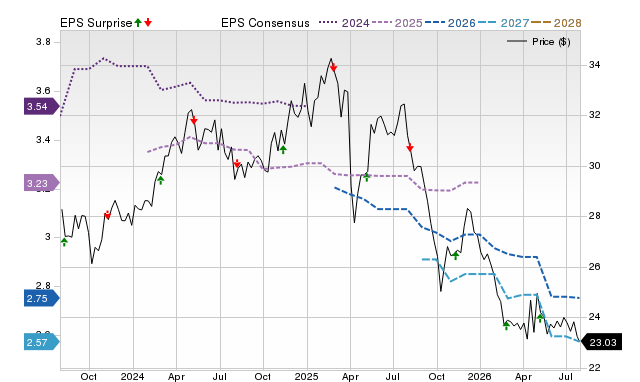Screen dimensions: 640x382
Task: Click the 28 price axis label
Action: click(594, 216)
